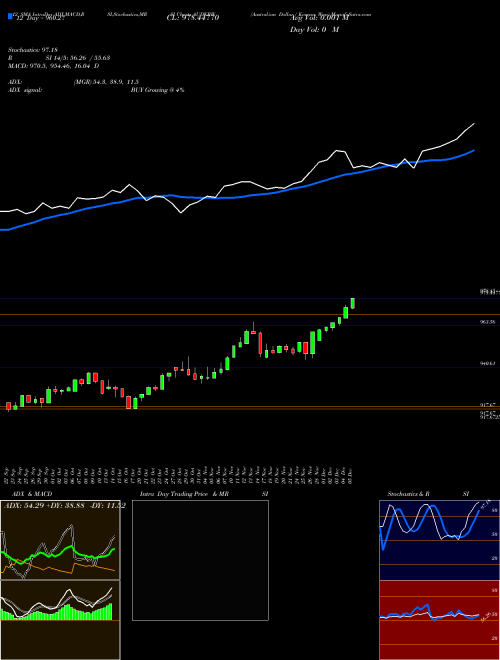Click the 'Stochastics: 97.18' readout
This screenshot has height=660, width=500.
pyautogui.click(x=32, y=50)
